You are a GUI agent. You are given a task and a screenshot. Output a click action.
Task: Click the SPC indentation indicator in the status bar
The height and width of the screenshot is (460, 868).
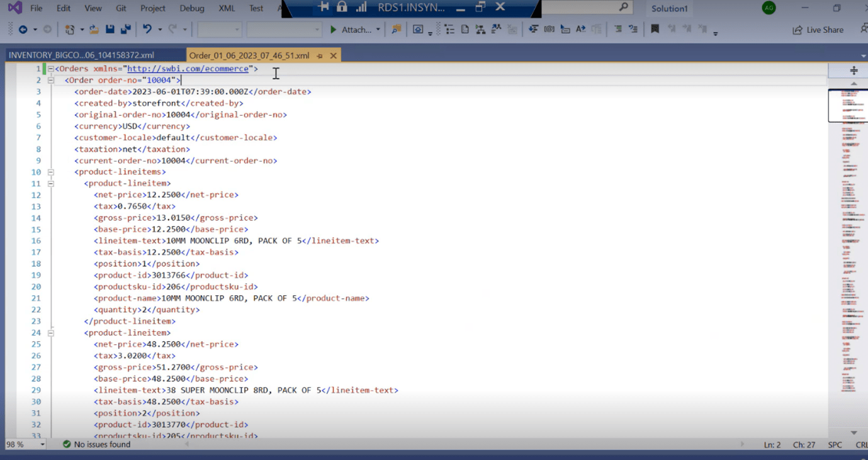pyautogui.click(x=835, y=444)
